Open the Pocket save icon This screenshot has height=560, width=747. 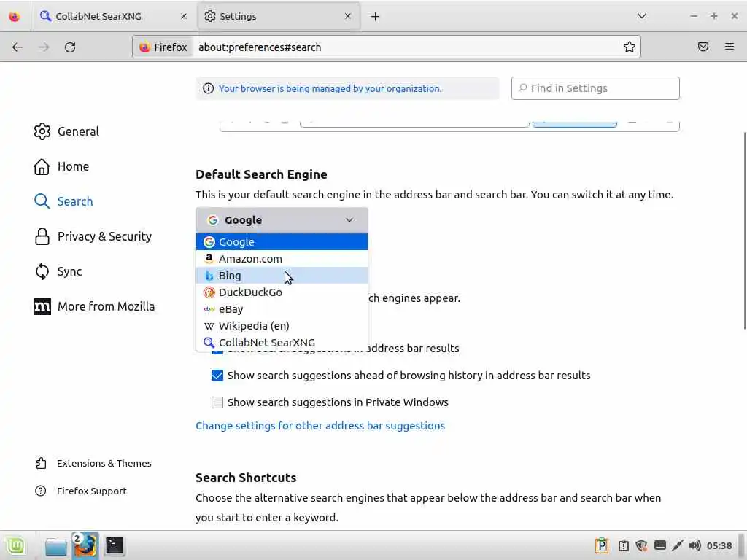703,47
